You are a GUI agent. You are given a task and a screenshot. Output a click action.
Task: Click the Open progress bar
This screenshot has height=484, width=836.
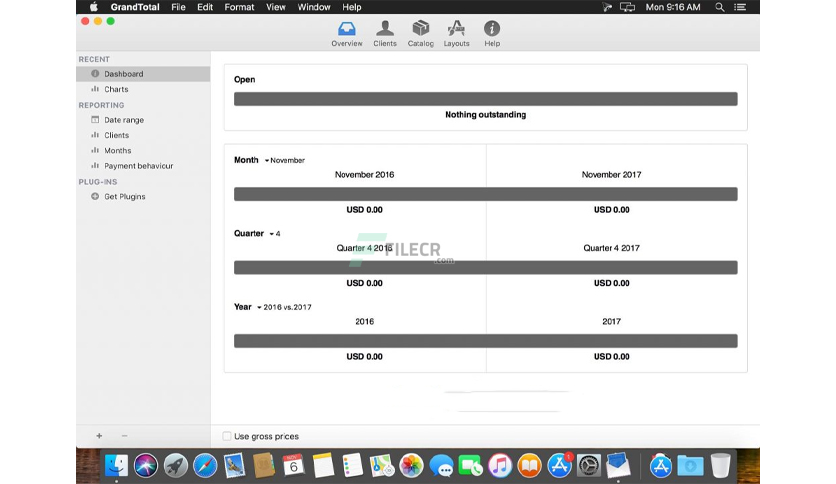[x=485, y=99]
